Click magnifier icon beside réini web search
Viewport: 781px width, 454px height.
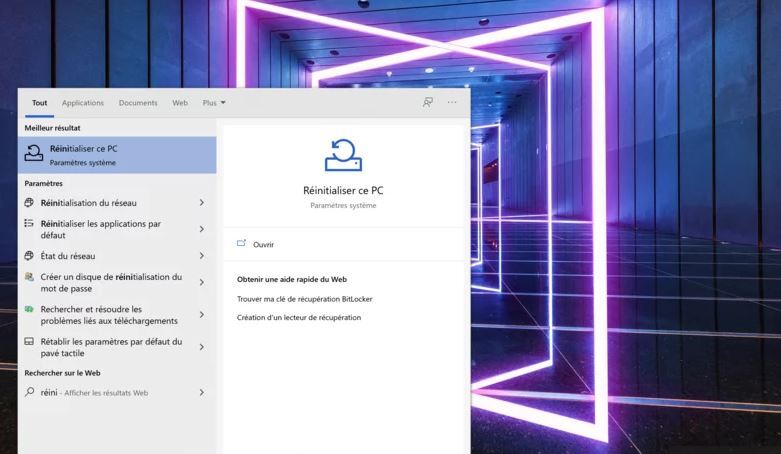click(x=29, y=392)
